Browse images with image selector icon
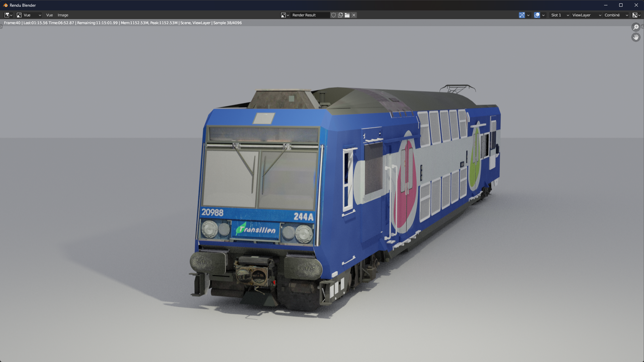Screen dimensions: 644x362 pyautogui.click(x=285, y=15)
